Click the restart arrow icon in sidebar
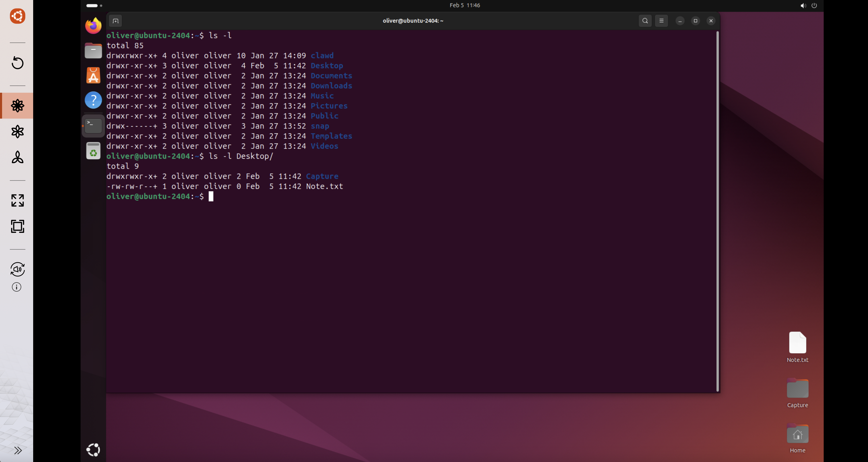 pos(18,63)
